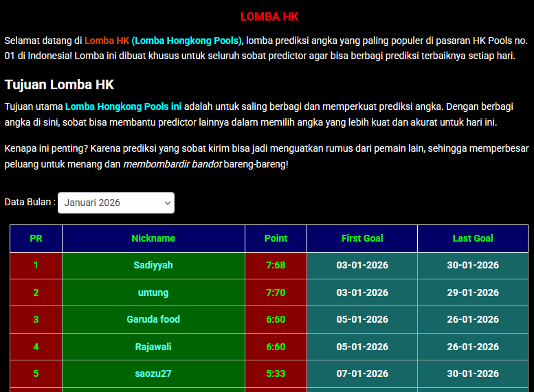
Task: Select the saozu27 nickname cell
Action: 153,373
